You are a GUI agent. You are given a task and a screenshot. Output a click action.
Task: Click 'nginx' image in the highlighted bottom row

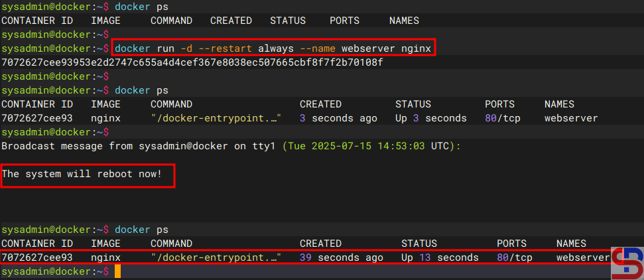105,257
